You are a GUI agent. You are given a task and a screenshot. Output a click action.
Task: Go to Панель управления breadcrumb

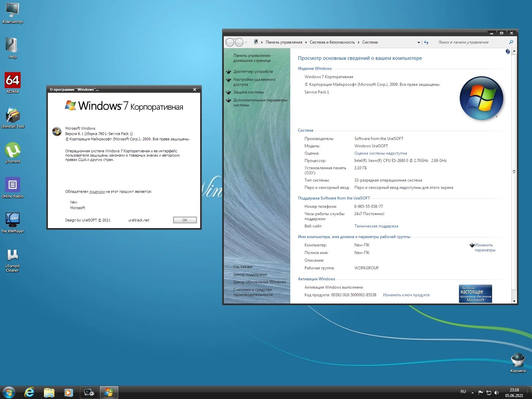(284, 42)
